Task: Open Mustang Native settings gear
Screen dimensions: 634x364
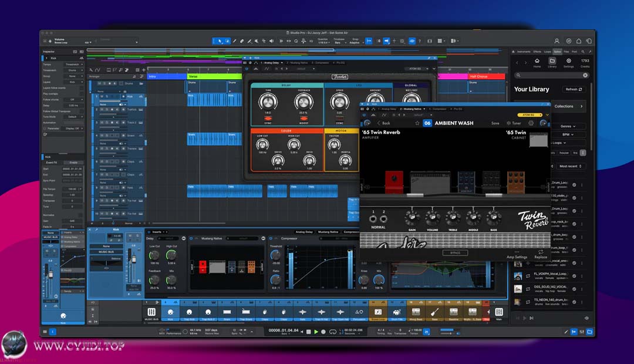Action: point(531,123)
